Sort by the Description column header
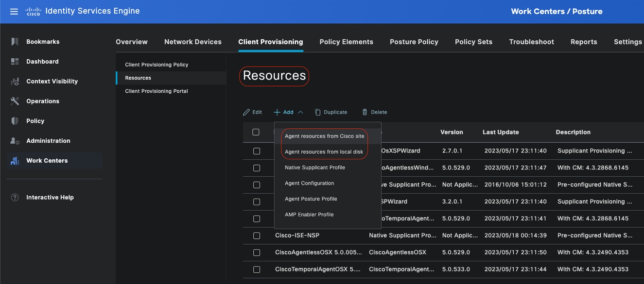Viewport: 644px width, 284px height. pyautogui.click(x=573, y=132)
